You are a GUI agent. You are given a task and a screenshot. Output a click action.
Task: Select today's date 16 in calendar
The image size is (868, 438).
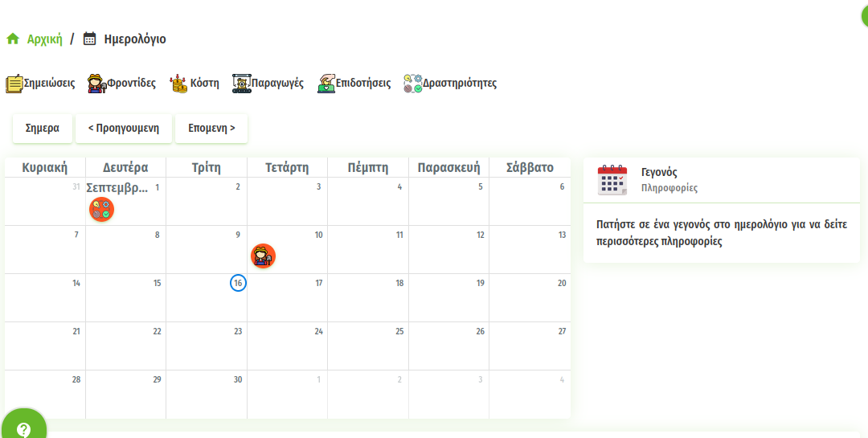click(238, 283)
